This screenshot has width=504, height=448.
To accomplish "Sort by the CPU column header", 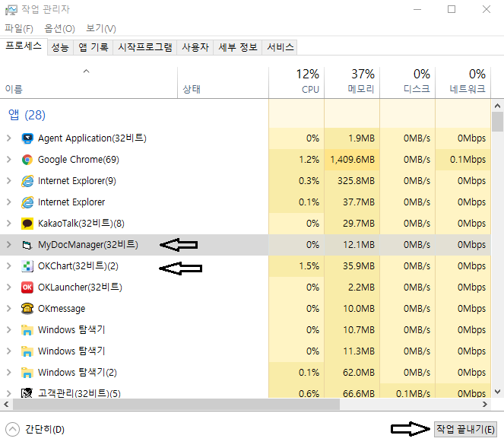I will 296,83.
